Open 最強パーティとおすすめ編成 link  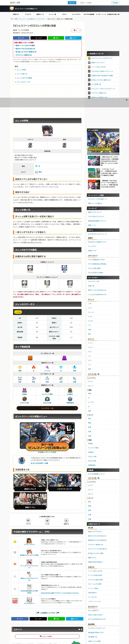coord(25,46)
